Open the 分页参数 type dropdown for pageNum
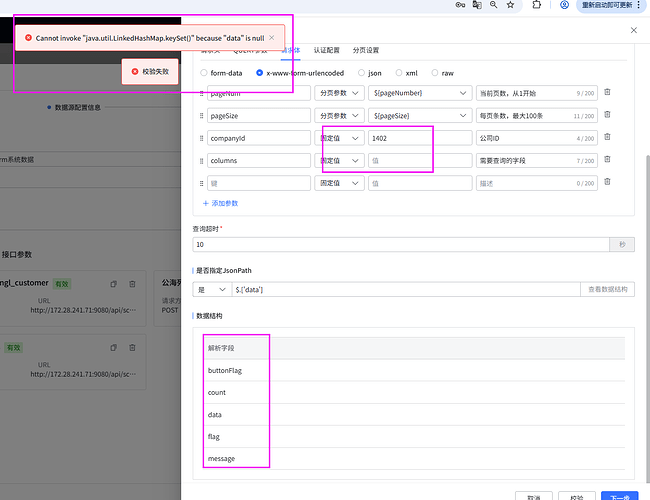The height and width of the screenshot is (500, 650). (339, 93)
